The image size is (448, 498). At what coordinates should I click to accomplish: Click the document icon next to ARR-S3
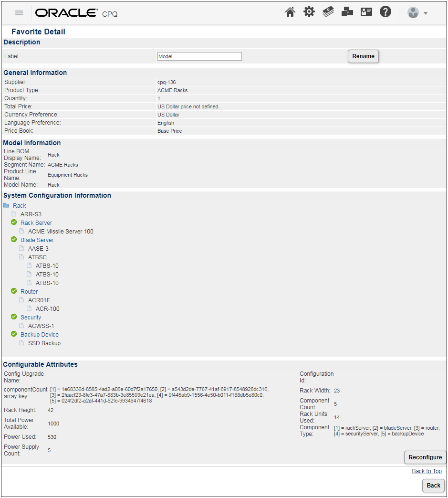15,214
